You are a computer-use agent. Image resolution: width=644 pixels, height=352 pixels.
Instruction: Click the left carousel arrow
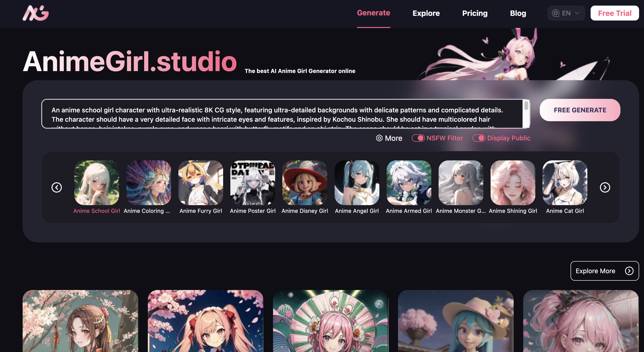56,187
